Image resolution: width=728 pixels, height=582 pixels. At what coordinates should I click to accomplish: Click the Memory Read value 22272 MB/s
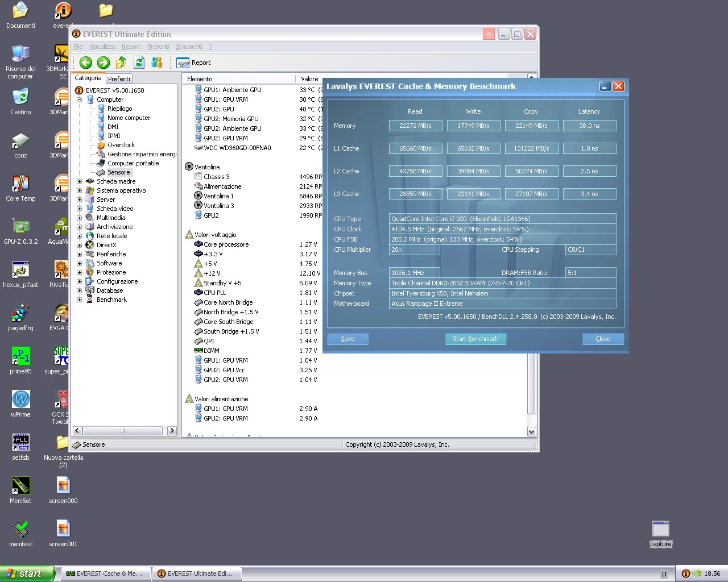(415, 126)
